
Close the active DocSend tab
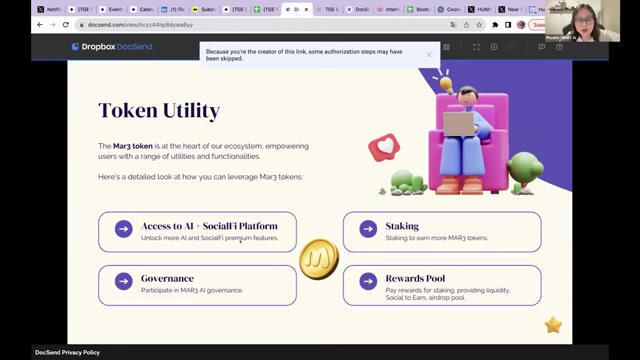(306, 9)
